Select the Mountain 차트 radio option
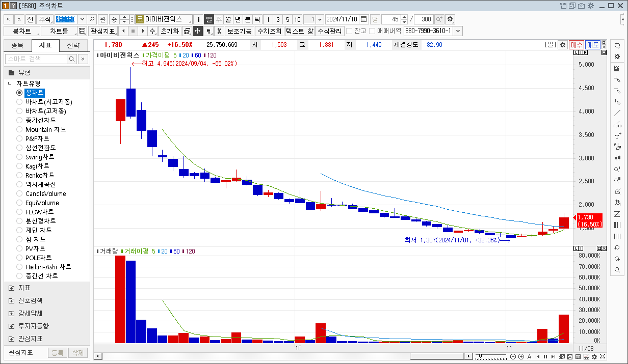Viewport: 628px width, 364px height. tap(19, 129)
